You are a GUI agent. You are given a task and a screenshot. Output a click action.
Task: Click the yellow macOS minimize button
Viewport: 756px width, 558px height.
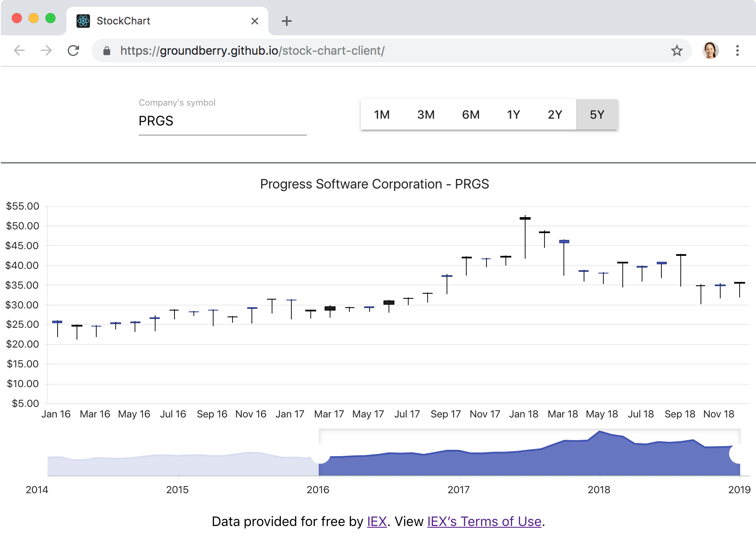point(34,18)
